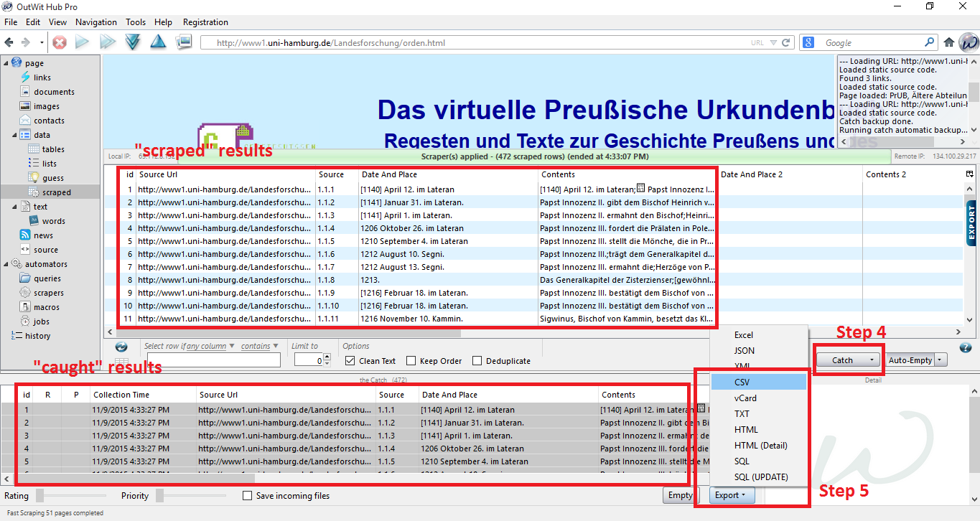Screen dimensions: 980x521
Task: Reload the page using the refresh icon
Action: [x=786, y=43]
